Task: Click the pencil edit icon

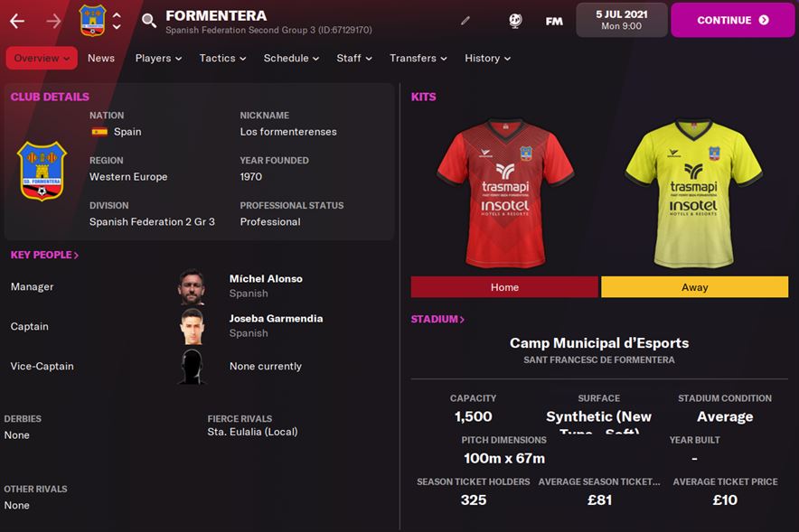Action: (x=465, y=21)
